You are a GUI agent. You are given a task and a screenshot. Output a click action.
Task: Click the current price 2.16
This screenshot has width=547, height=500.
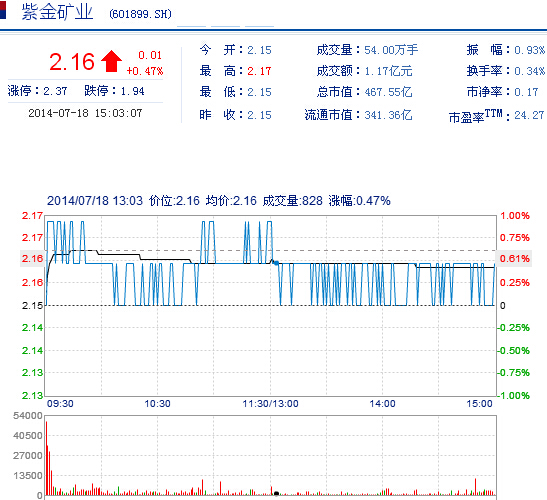click(72, 62)
